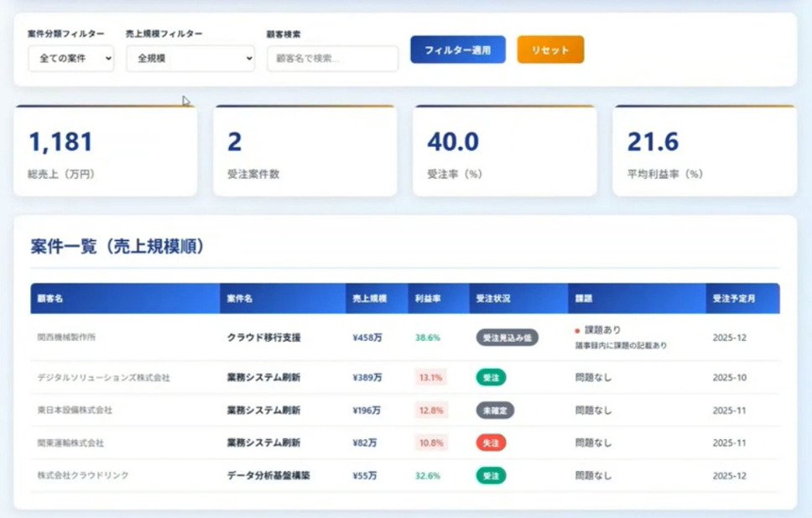
Task: Click the 売上規模 column header
Action: click(x=370, y=299)
